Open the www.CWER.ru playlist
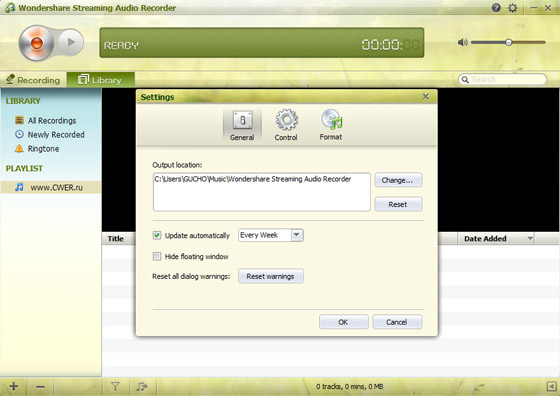The width and height of the screenshot is (560, 396). tap(51, 187)
